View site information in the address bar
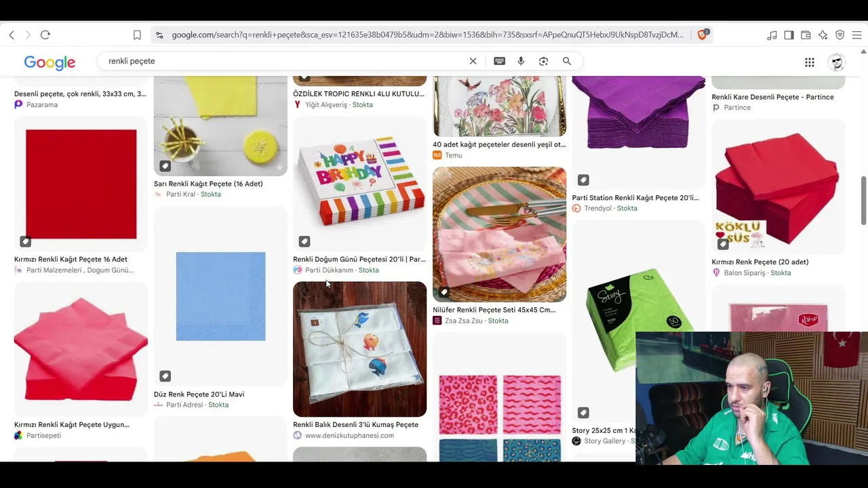868x488 pixels. tap(159, 35)
